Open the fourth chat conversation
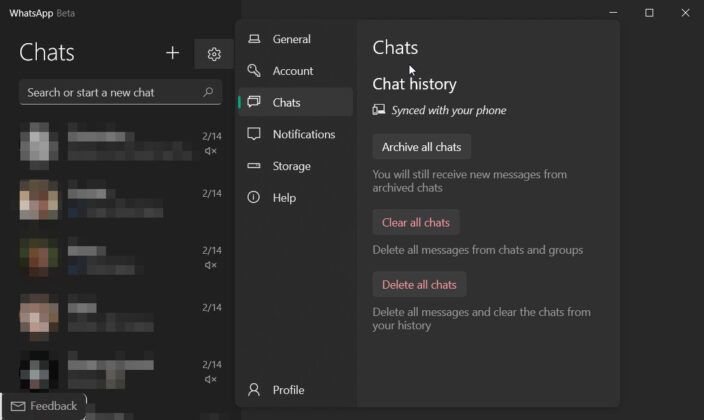The height and width of the screenshot is (420, 704). pos(120,314)
